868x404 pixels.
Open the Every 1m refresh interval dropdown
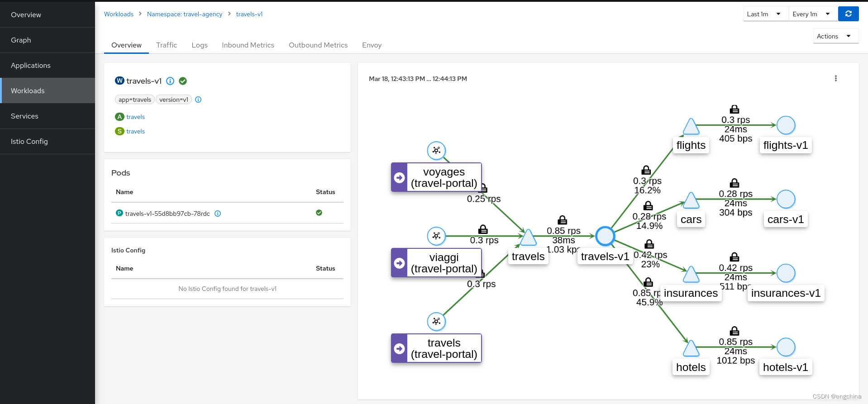point(811,14)
